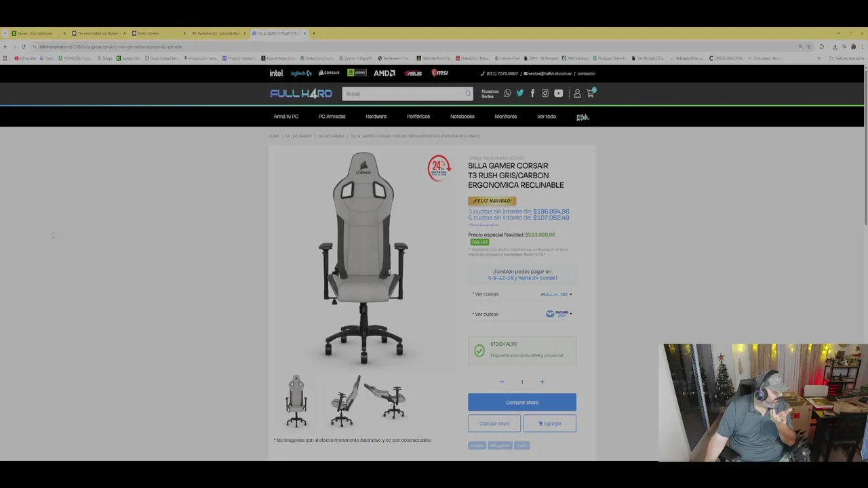Open the user account icon
The width and height of the screenshot is (868, 488).
click(577, 94)
